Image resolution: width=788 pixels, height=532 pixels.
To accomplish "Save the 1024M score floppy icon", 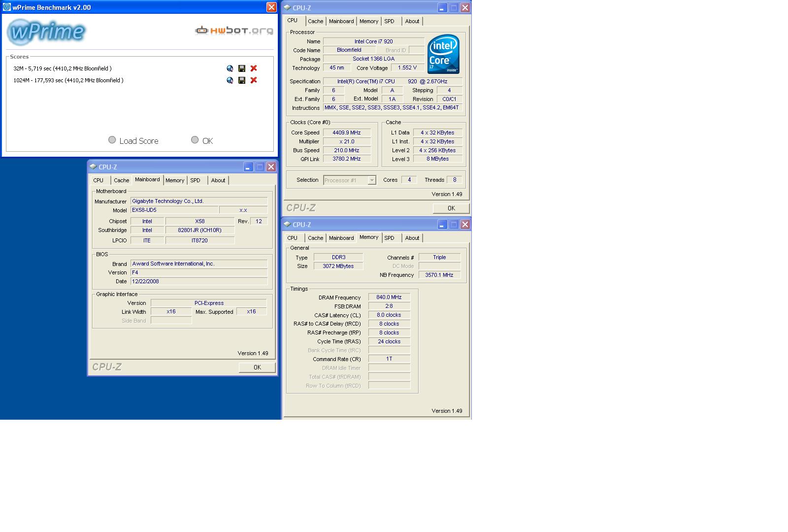I will coord(242,80).
